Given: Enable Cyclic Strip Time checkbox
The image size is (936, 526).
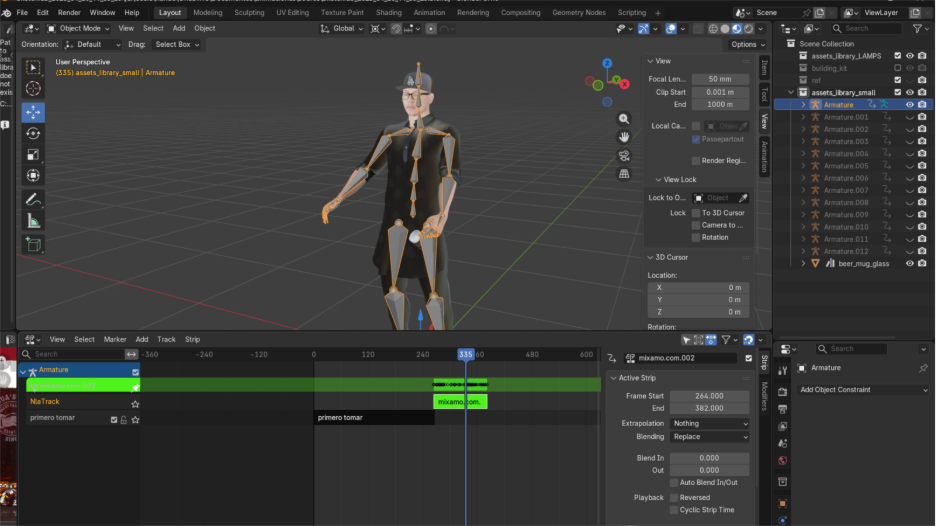Looking at the screenshot, I should point(674,510).
